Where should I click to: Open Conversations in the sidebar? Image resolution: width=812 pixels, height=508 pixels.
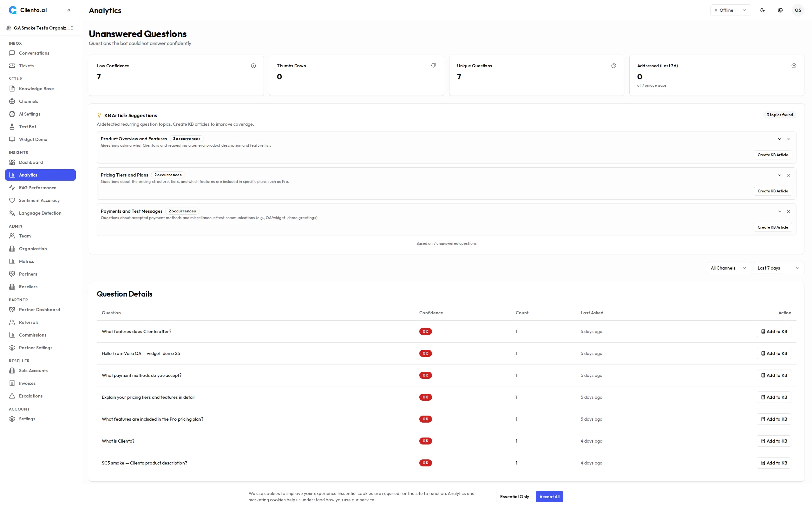[40, 53]
